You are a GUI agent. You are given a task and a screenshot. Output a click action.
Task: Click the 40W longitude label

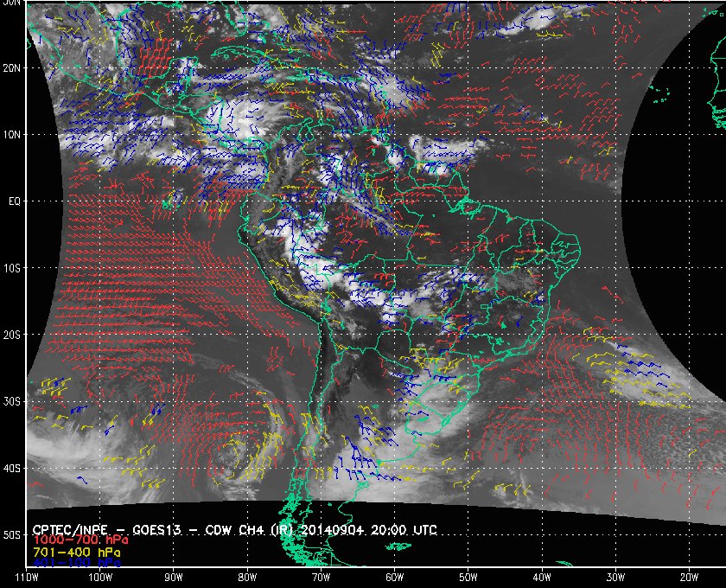[x=542, y=578]
